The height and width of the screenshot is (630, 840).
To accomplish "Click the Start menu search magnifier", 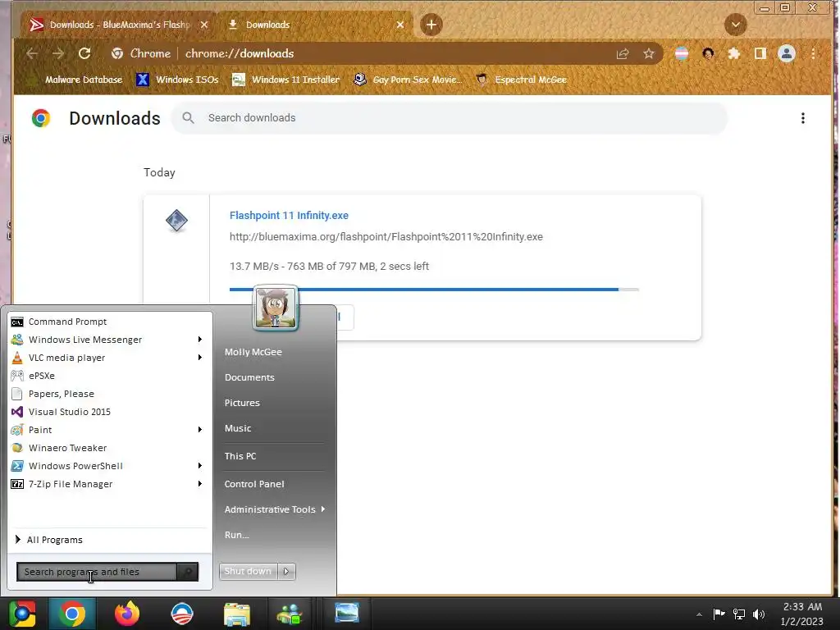I will pyautogui.click(x=188, y=572).
